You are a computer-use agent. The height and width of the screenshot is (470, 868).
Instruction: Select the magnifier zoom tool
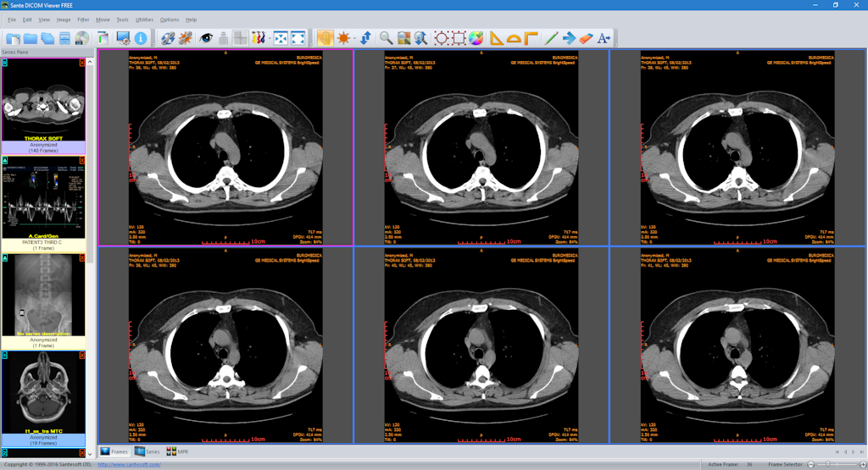click(386, 38)
